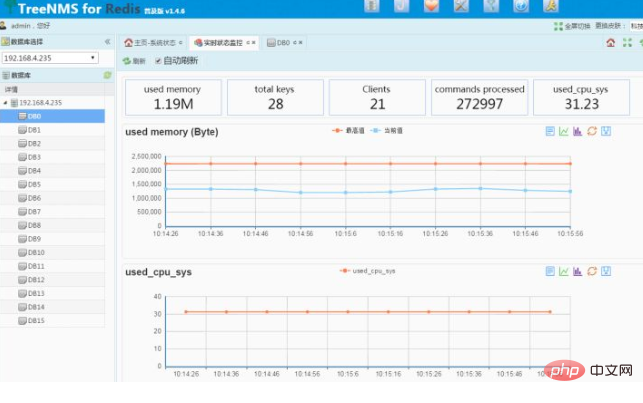Switch used_cpu_sys chart to line type
The image size is (643, 403).
564,271
